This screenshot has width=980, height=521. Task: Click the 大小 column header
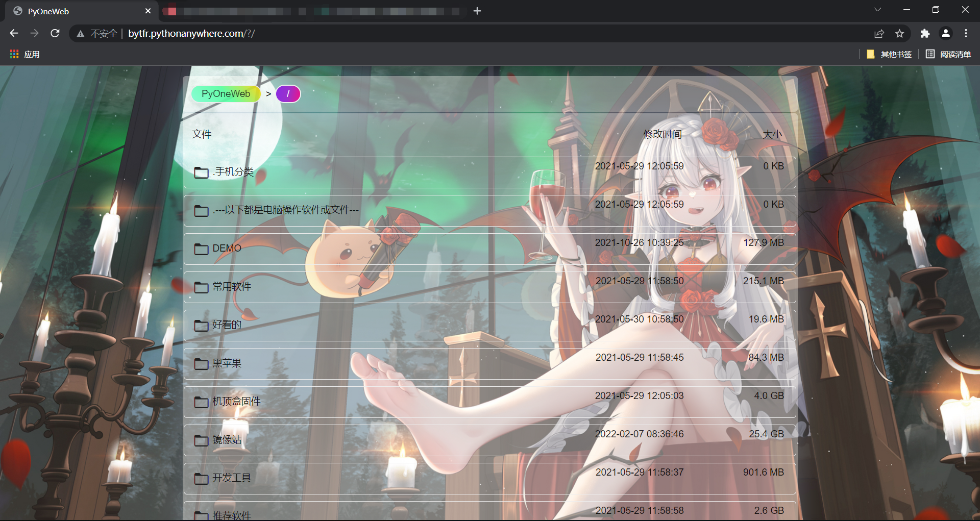tap(772, 134)
